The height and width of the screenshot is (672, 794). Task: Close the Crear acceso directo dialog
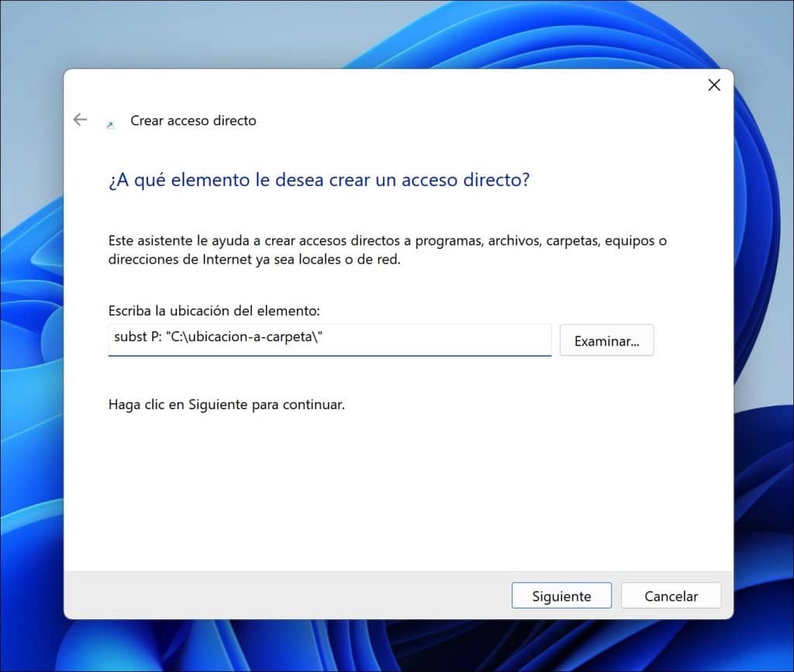click(714, 85)
